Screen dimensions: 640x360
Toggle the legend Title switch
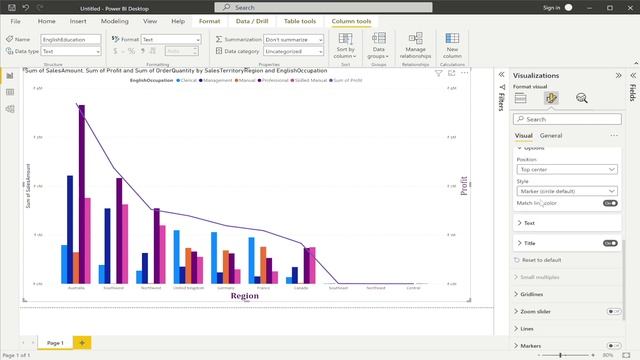(610, 243)
